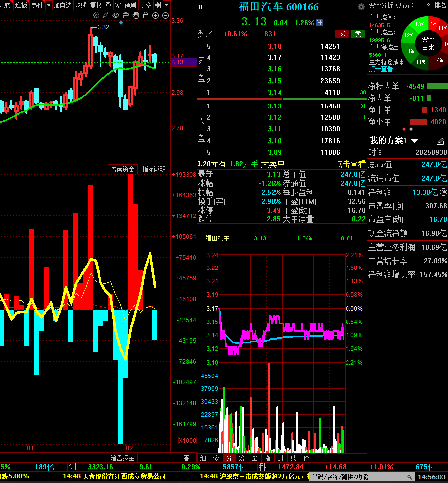Viewport: 448px width, 483px height.
Task: Click the skip-to-end arrow icon in toolbar
Action: click(158, 5)
